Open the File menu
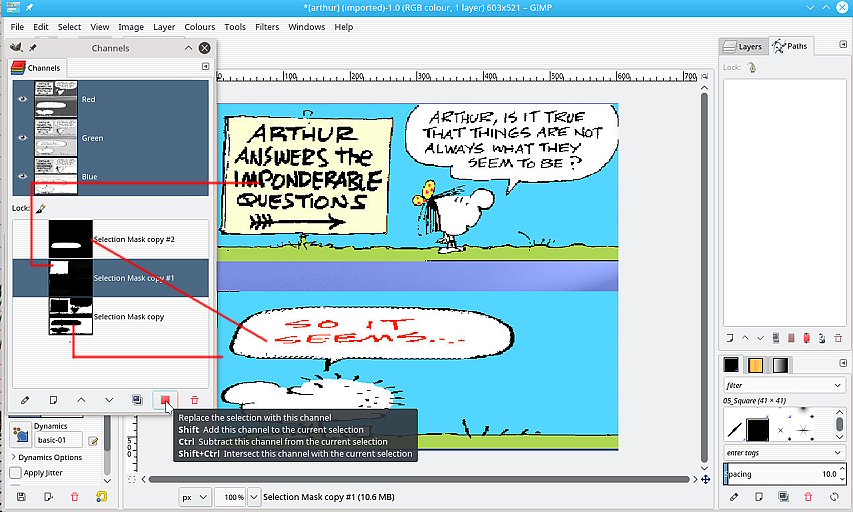The height and width of the screenshot is (512, 853). pos(17,27)
